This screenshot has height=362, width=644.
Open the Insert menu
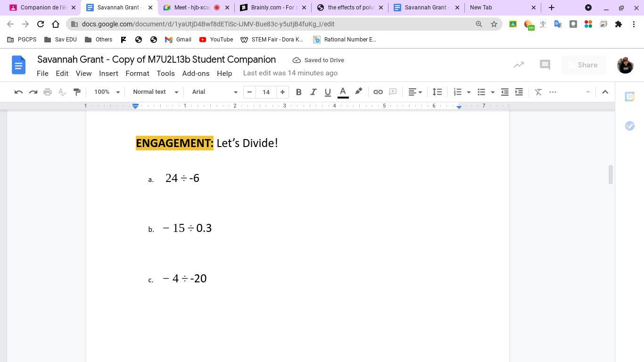[108, 74]
